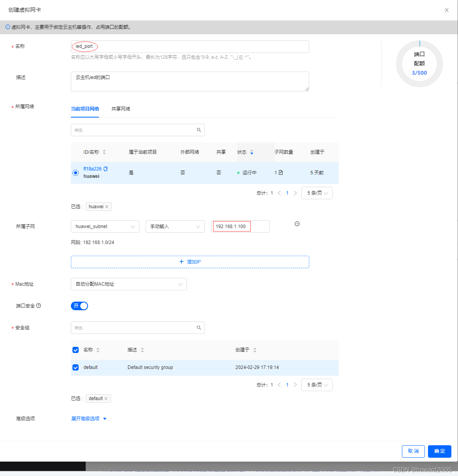Sort security groups by 描述 icon
This screenshot has width=458, height=476.
click(142, 350)
